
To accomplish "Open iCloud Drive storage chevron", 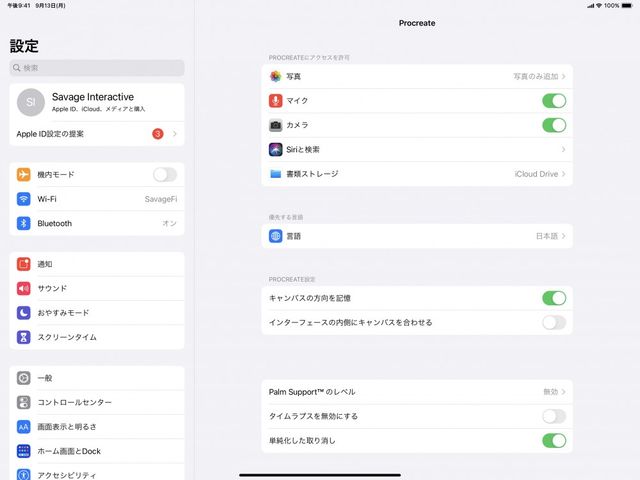I will click(564, 174).
